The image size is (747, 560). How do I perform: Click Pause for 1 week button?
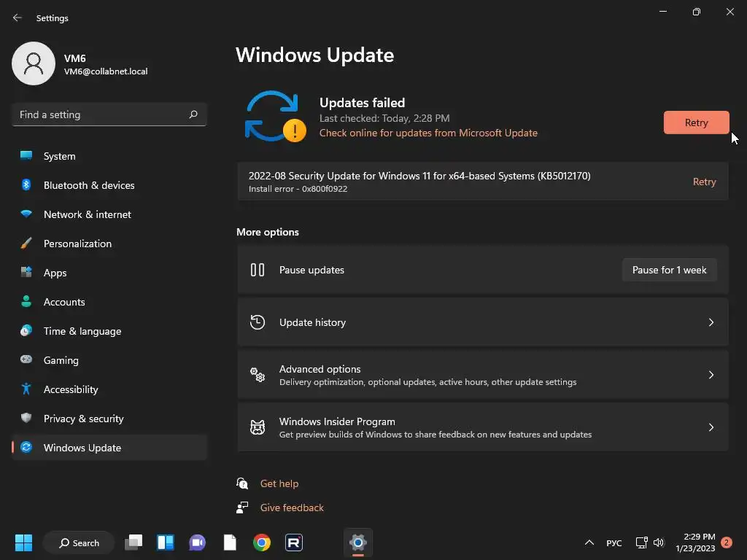click(669, 270)
